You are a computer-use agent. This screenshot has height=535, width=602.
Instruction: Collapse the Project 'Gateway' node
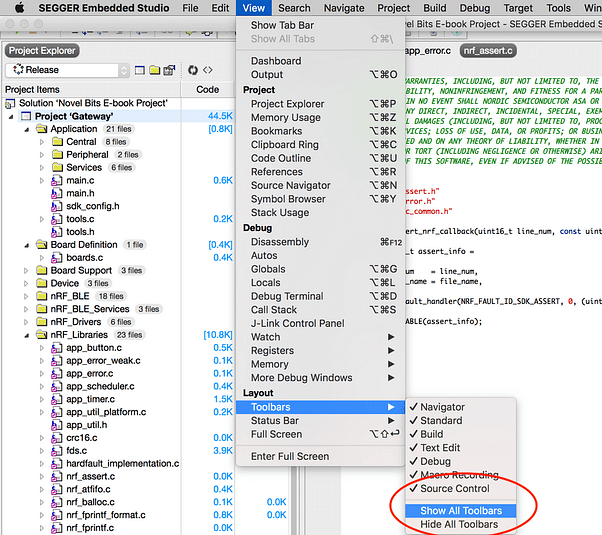11,116
